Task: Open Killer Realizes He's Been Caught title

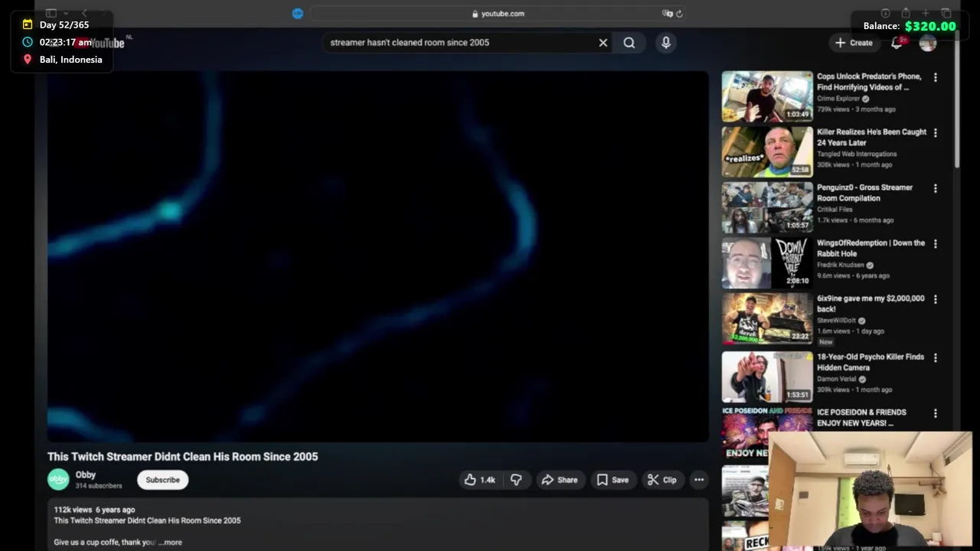Action: click(871, 137)
